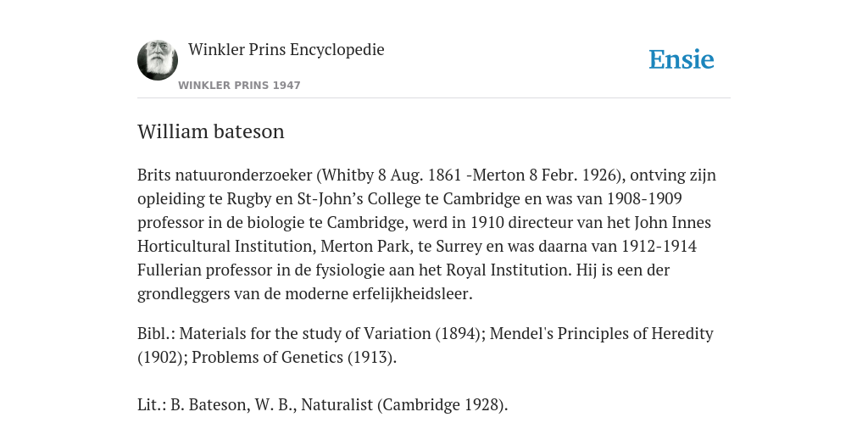
Task: Click 'Fullerian professor' in the paragraph
Action: 205,270
